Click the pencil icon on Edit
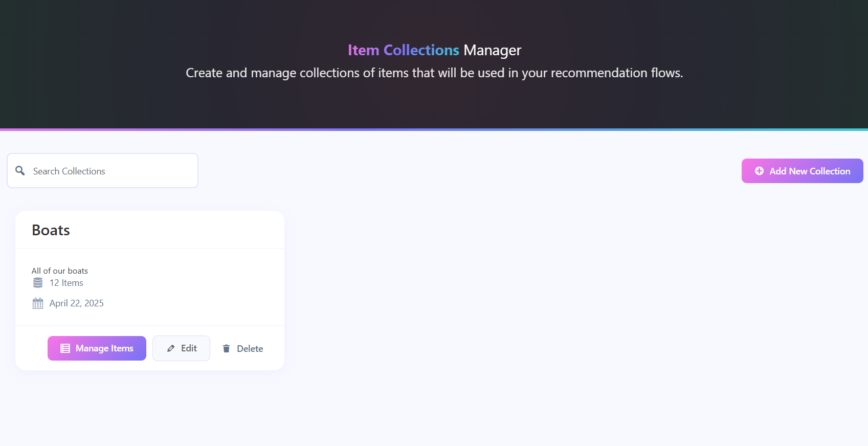Image resolution: width=868 pixels, height=446 pixels. point(171,348)
